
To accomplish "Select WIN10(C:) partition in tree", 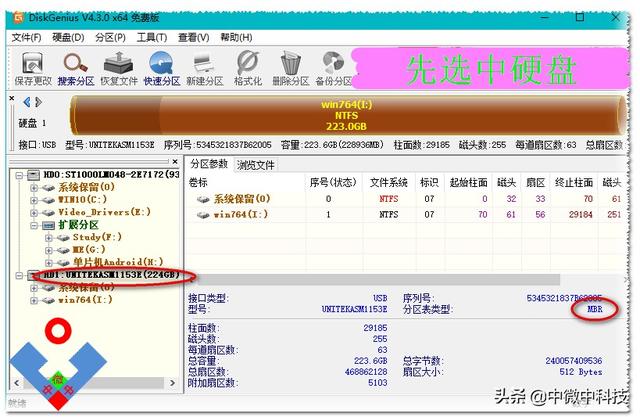I will (x=82, y=200).
